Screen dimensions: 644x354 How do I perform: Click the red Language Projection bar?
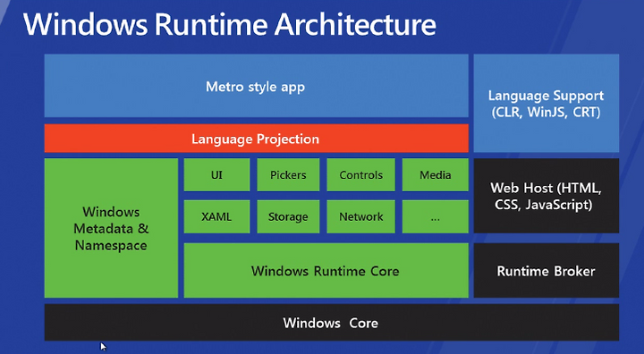click(x=257, y=139)
